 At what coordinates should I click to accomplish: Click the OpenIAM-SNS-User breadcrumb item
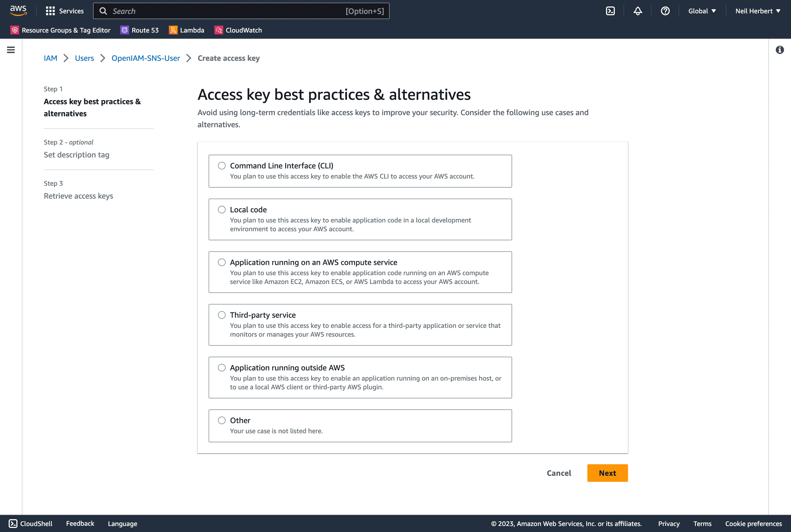tap(146, 58)
